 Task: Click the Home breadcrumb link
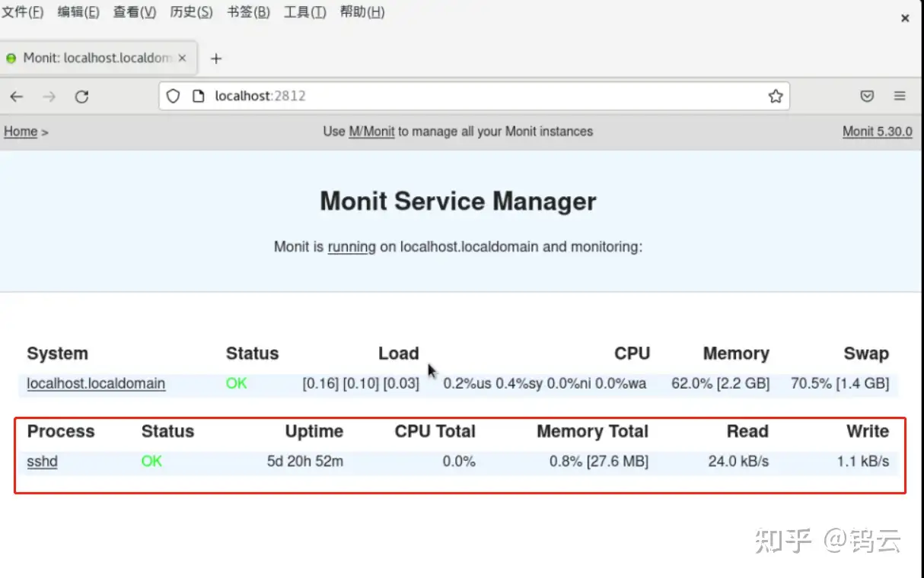(x=21, y=132)
